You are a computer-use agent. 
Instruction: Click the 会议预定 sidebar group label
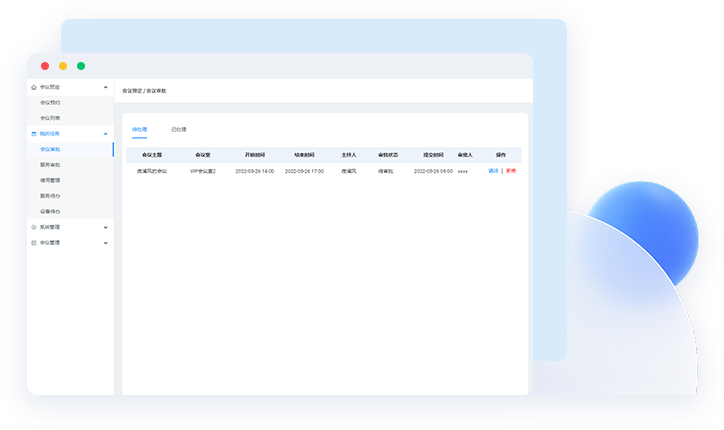(49, 87)
